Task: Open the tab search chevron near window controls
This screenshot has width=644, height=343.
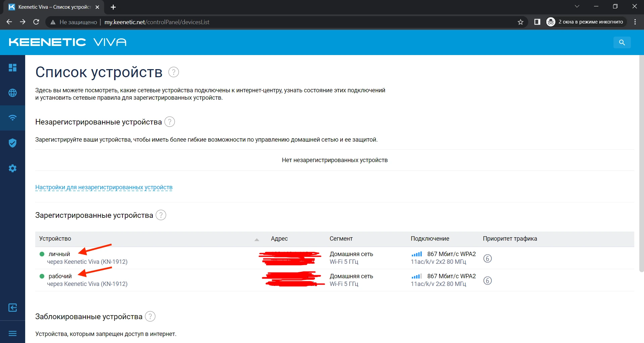Action: (577, 6)
